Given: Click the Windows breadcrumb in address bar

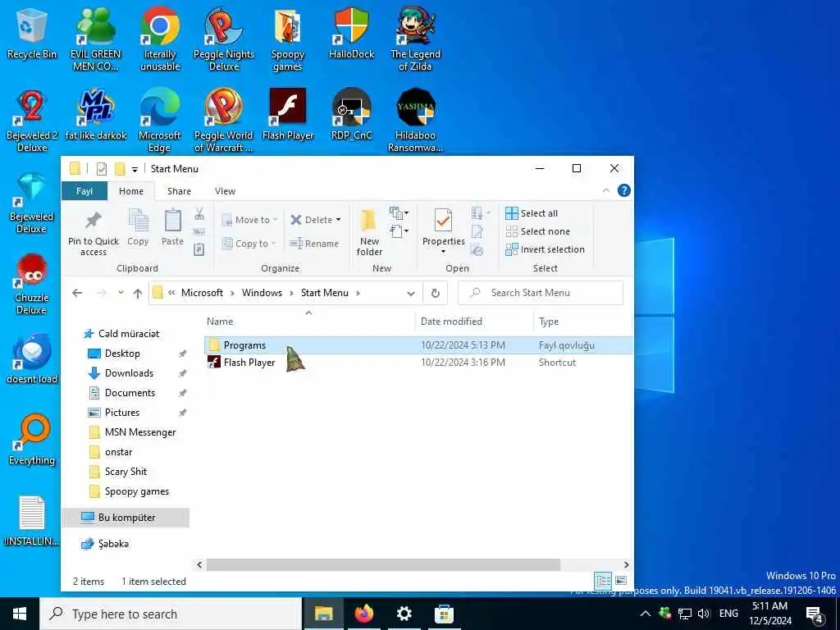Looking at the screenshot, I should pyautogui.click(x=262, y=293).
